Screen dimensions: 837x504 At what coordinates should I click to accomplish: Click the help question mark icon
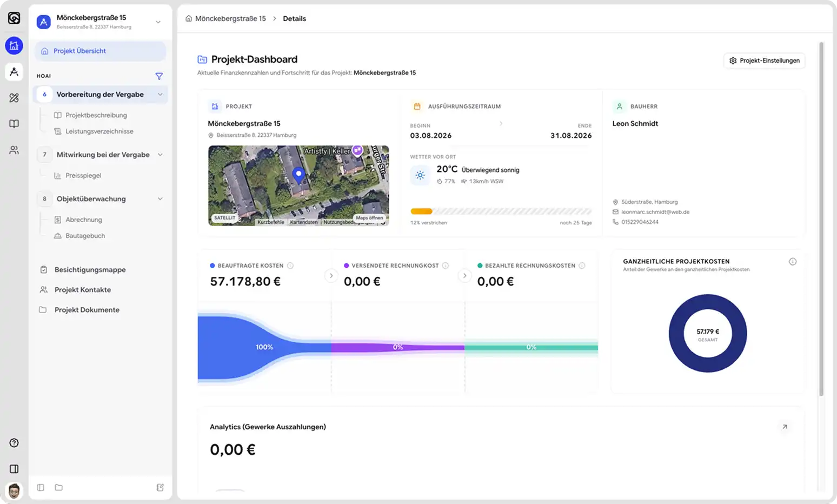click(x=14, y=443)
